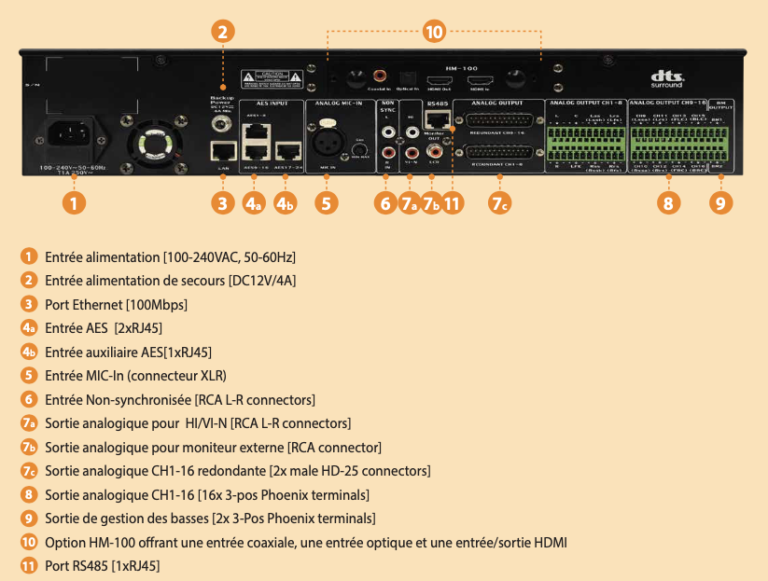Click the legend badge 10 beside Option HM-100
The width and height of the screenshot is (768, 581).
(x=29, y=542)
